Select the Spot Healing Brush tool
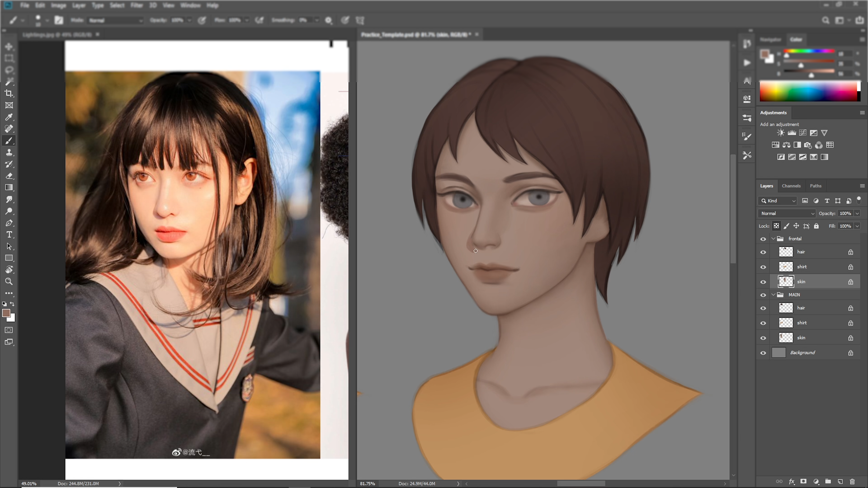The width and height of the screenshot is (868, 488). [x=9, y=129]
